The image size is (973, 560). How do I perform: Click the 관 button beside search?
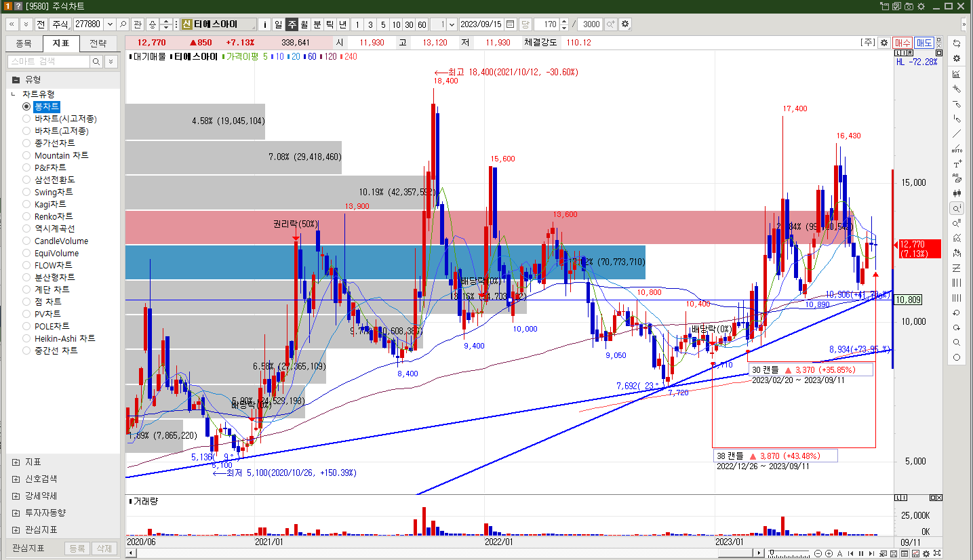tap(138, 24)
